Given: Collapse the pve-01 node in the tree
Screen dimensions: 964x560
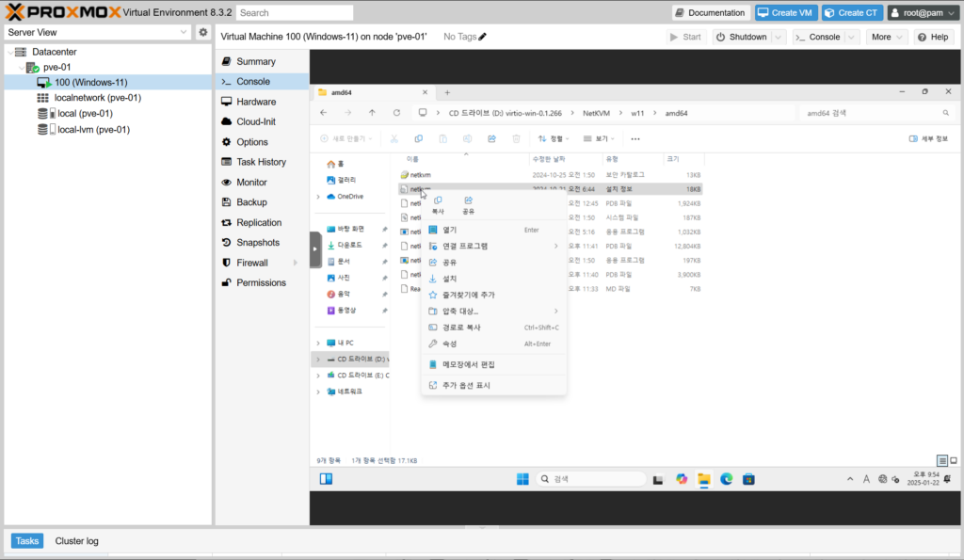Looking at the screenshot, I should [21, 68].
